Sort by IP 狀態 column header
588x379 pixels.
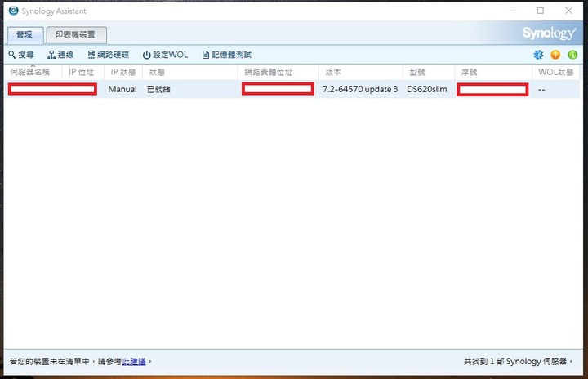123,72
